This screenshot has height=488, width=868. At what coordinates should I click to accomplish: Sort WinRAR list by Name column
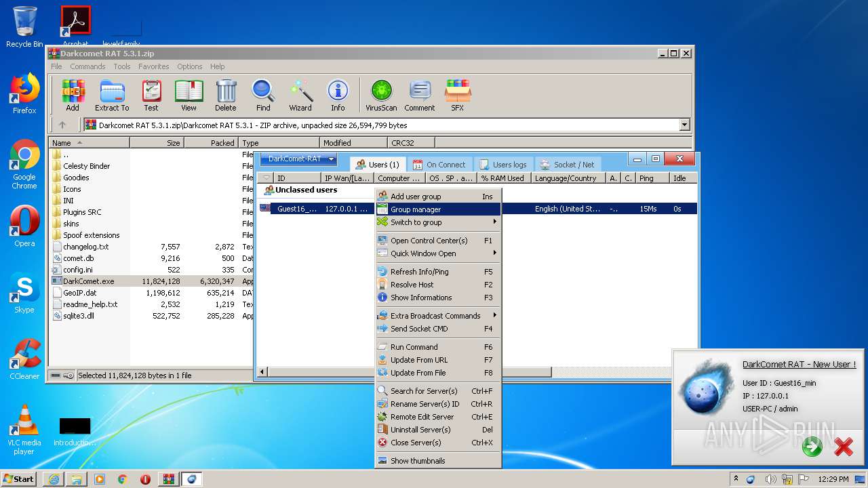tap(90, 143)
